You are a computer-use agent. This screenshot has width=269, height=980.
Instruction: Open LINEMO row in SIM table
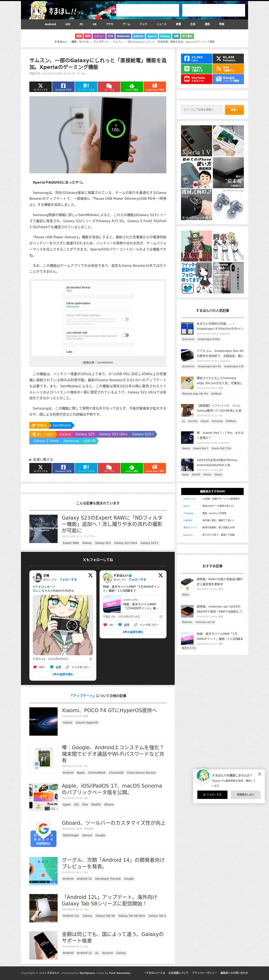pyautogui.click(x=212, y=520)
